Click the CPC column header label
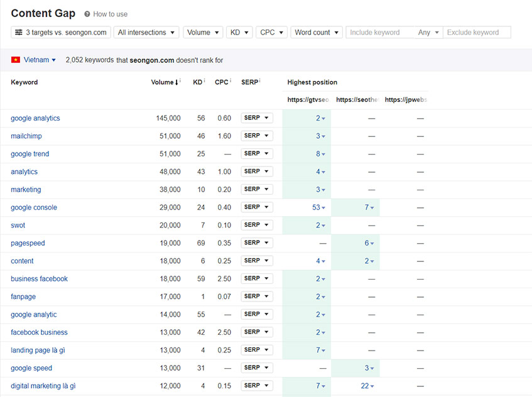This screenshot has height=397, width=532. pyautogui.click(x=222, y=82)
